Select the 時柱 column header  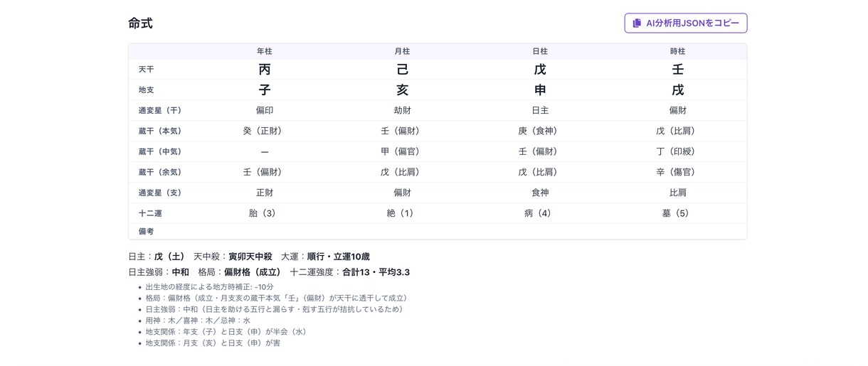point(678,51)
